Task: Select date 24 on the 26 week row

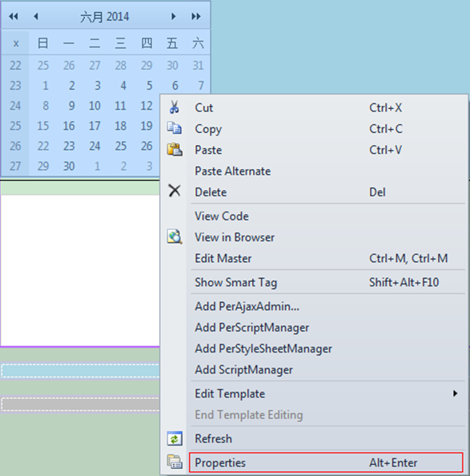Action: [94, 146]
